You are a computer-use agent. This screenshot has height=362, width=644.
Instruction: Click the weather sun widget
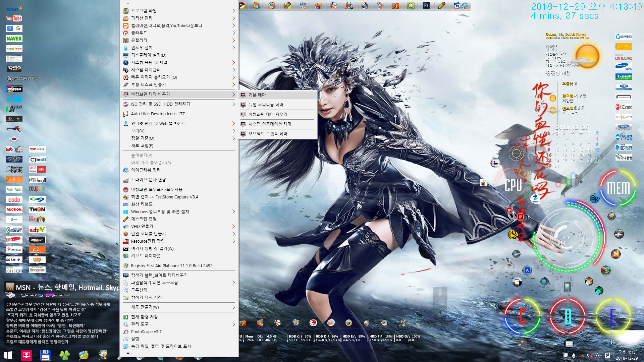pyautogui.click(x=587, y=56)
